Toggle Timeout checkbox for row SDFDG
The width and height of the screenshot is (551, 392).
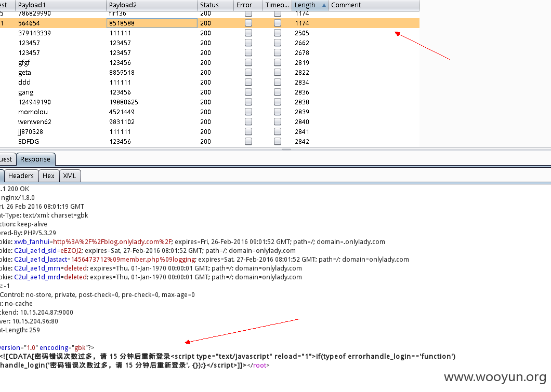pyautogui.click(x=278, y=141)
